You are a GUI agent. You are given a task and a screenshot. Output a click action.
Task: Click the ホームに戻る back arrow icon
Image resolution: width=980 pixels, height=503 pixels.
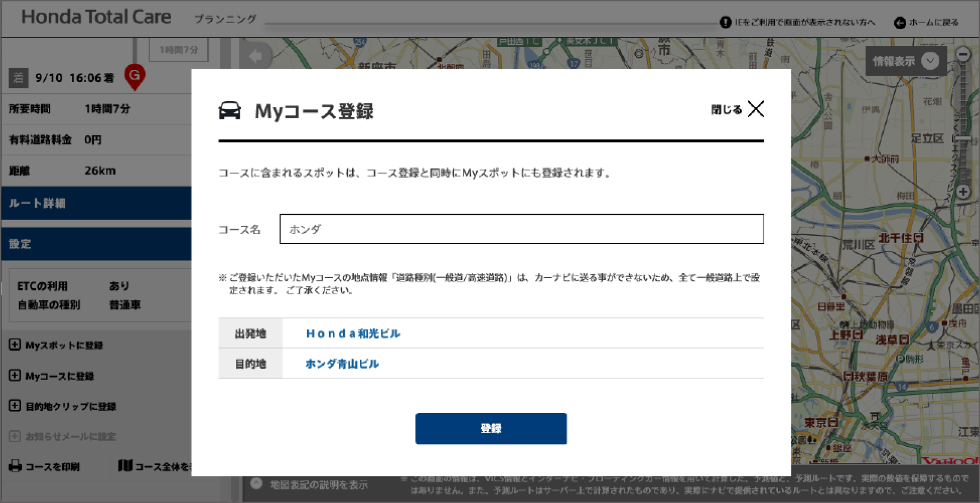(900, 22)
